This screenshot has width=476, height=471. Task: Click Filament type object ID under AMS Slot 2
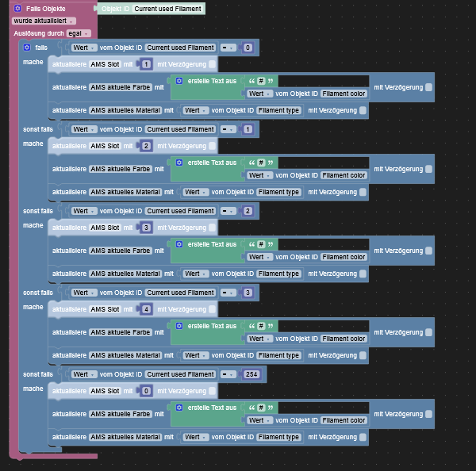click(x=278, y=192)
